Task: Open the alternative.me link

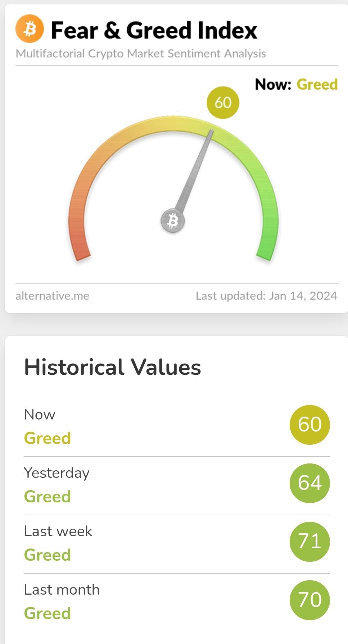Action: click(52, 296)
